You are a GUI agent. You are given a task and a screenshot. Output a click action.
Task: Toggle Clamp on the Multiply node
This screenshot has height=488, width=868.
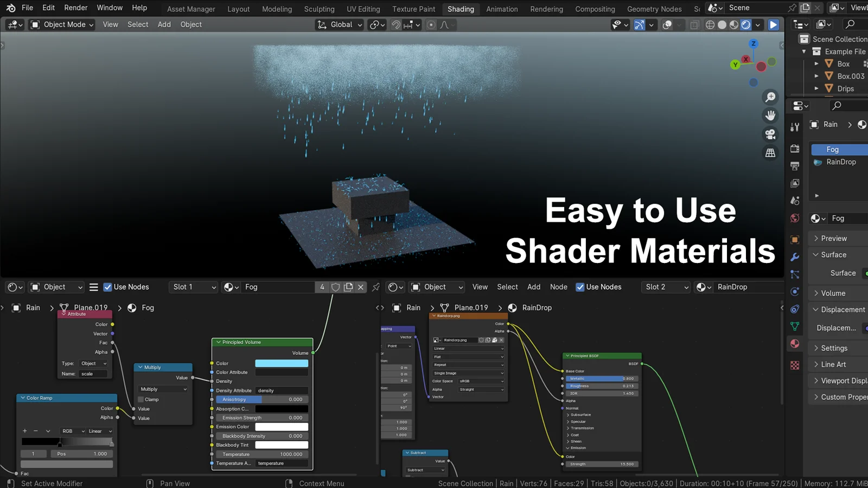click(x=141, y=400)
